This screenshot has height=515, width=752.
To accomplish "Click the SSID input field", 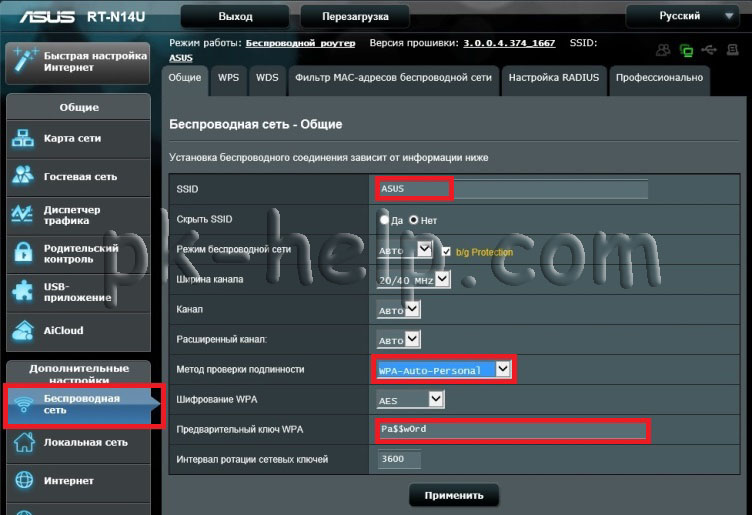I will point(513,189).
